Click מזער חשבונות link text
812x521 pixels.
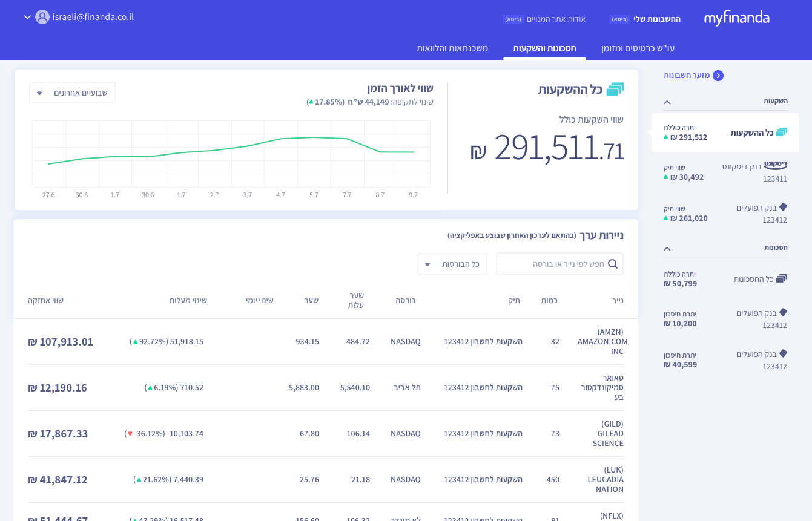(687, 76)
